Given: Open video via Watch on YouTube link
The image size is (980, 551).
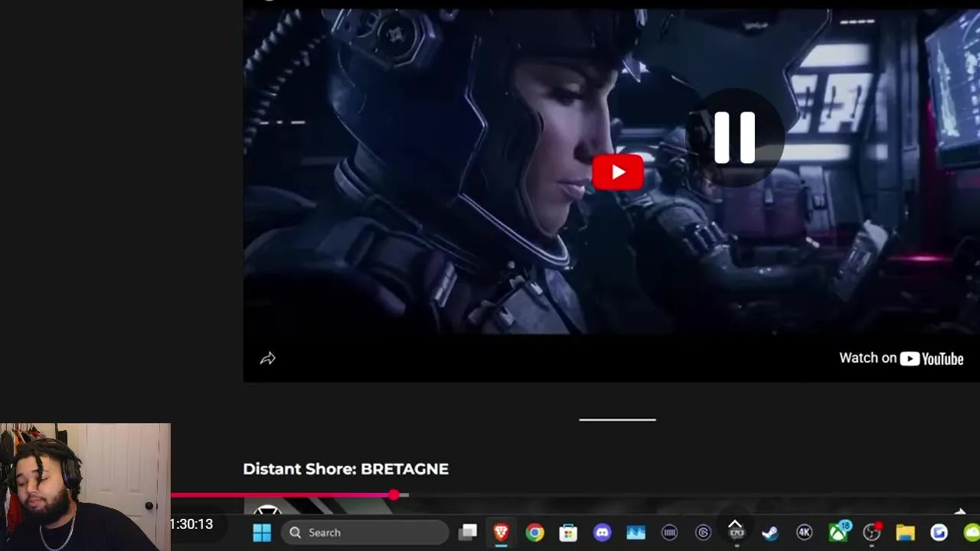Looking at the screenshot, I should [901, 358].
